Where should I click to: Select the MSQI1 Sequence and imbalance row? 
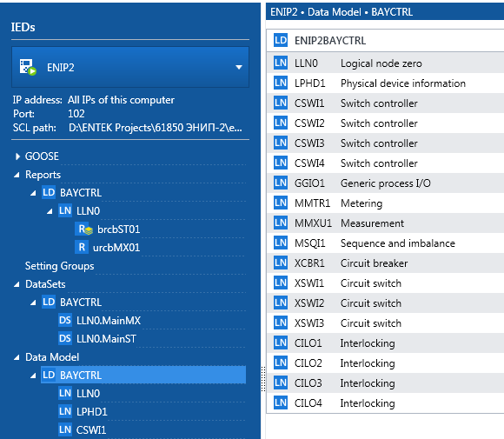(x=385, y=243)
